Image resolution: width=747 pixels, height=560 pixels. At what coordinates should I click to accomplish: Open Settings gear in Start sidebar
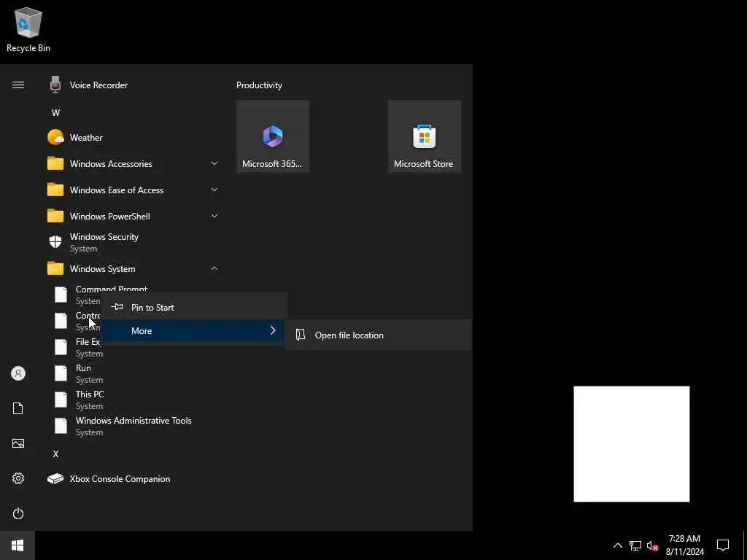point(18,478)
